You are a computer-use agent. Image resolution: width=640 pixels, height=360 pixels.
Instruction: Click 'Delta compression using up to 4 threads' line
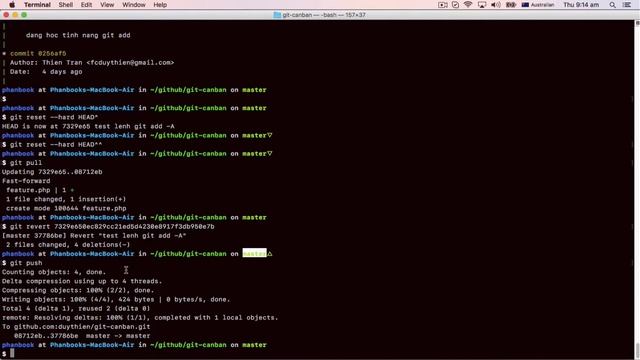[x=82, y=281]
